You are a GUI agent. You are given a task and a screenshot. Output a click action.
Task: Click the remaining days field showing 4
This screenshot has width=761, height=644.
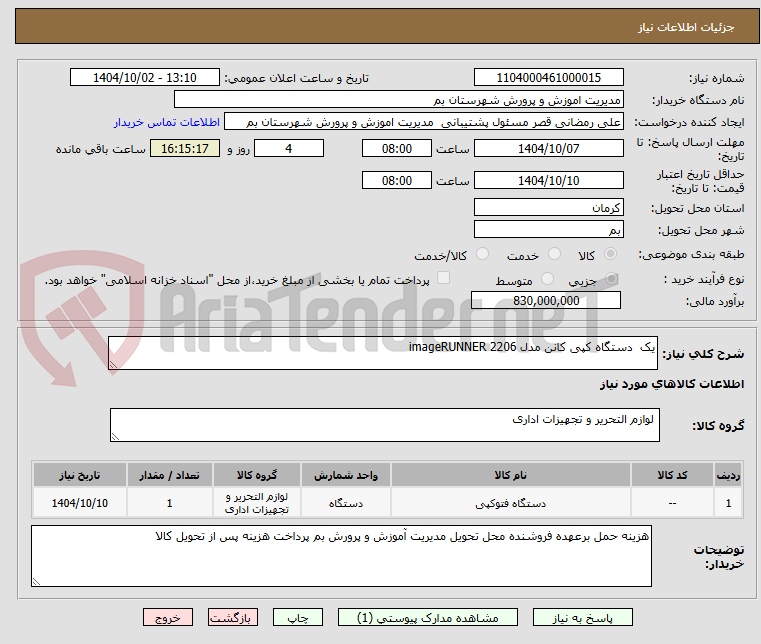coord(289,148)
